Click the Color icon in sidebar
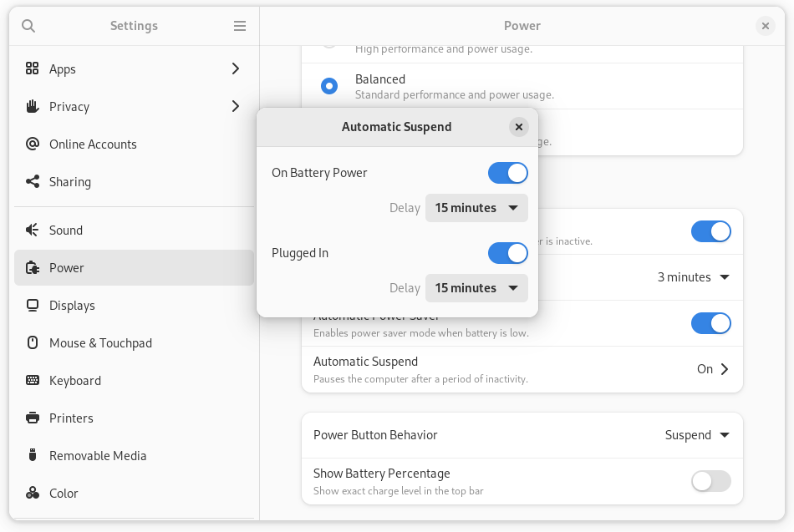The width and height of the screenshot is (794, 532). pos(33,493)
